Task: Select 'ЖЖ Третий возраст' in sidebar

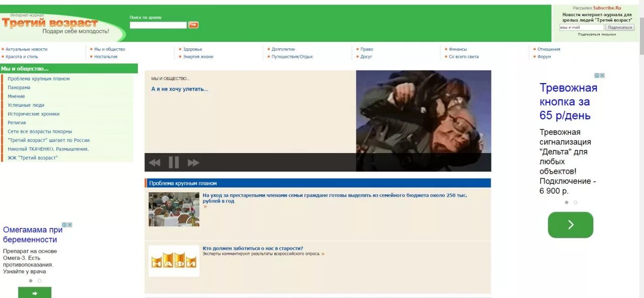Action: (x=33, y=158)
